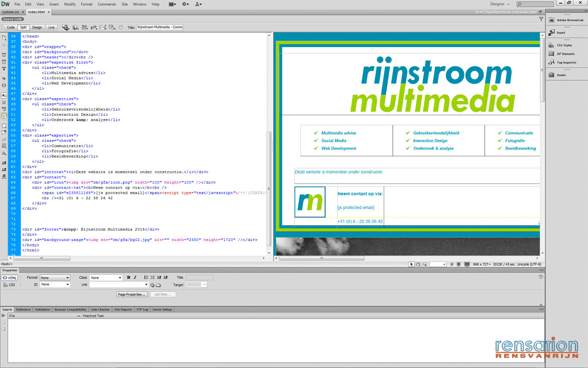Viewport: 588px width, 368px height.
Task: Click the Refresh Design View icon
Action: click(121, 27)
